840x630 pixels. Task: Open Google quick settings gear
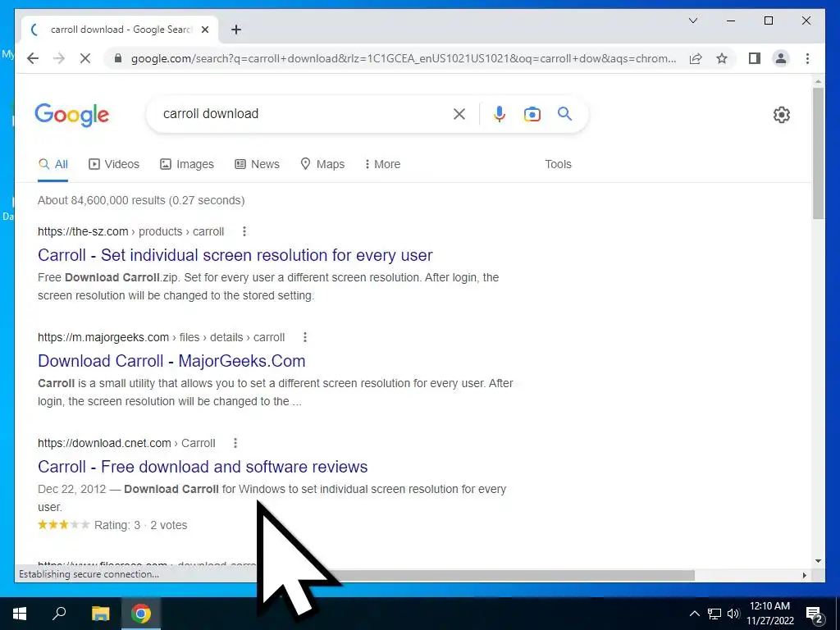782,115
